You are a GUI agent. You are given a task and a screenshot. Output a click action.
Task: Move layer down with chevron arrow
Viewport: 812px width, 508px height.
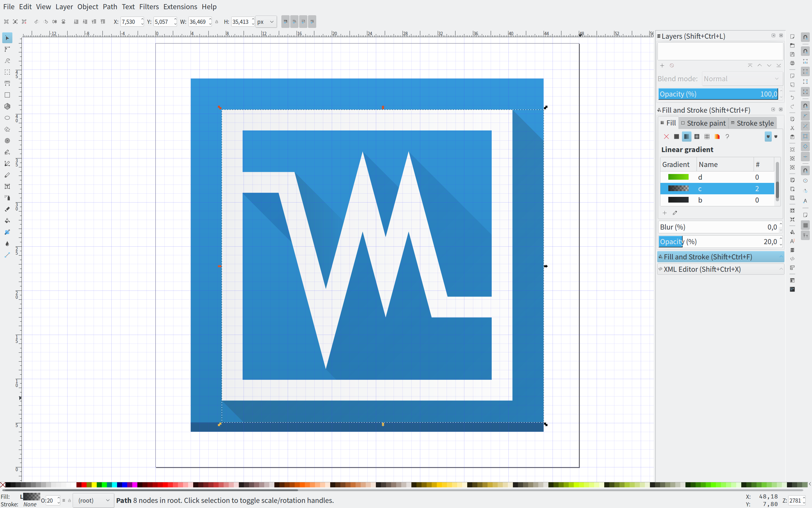pyautogui.click(x=769, y=65)
